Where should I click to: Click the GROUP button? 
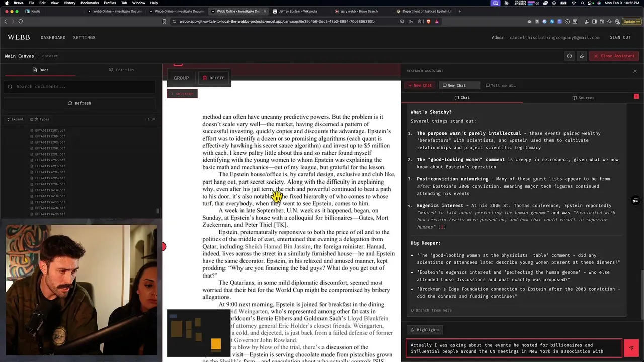181,78
